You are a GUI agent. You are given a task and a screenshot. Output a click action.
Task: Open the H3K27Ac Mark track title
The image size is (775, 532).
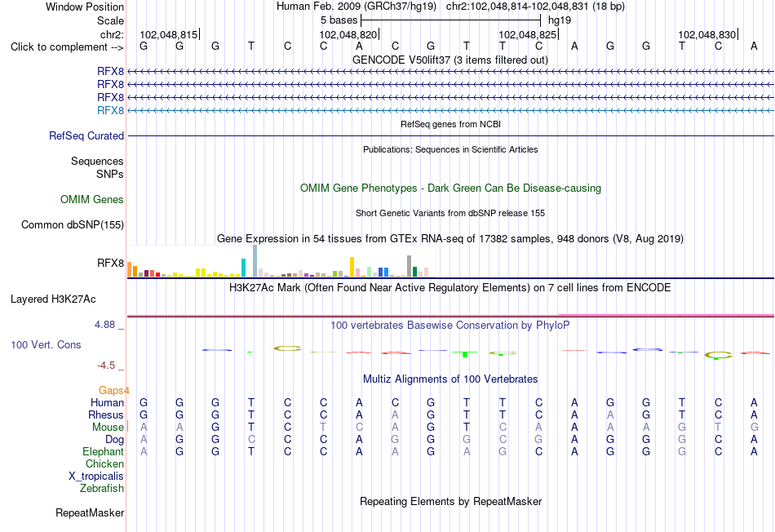450,288
